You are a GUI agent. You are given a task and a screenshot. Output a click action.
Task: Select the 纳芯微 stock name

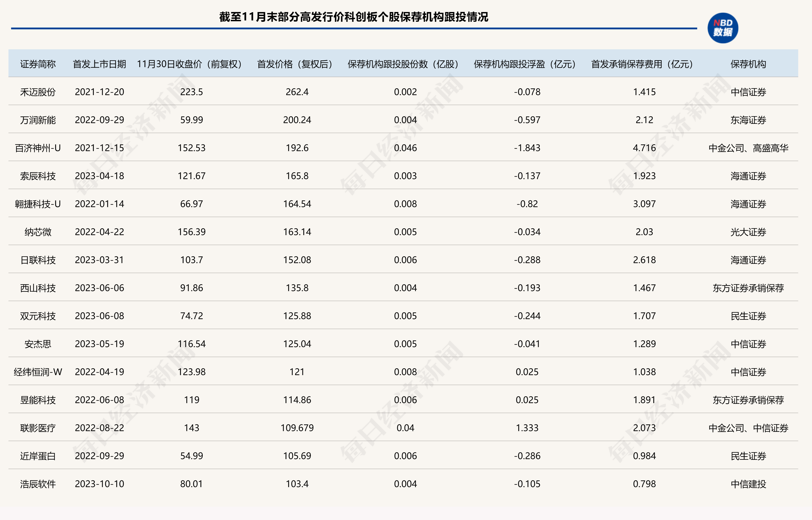click(x=38, y=232)
